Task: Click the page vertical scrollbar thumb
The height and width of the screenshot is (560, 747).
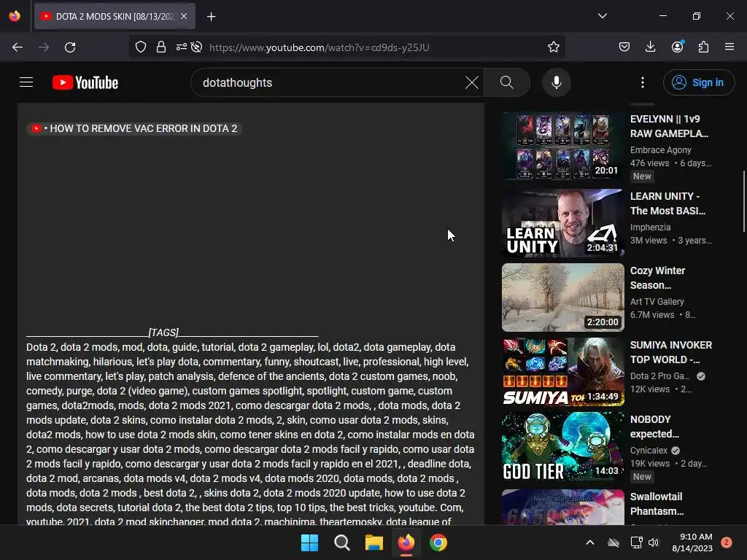Action: point(743,201)
